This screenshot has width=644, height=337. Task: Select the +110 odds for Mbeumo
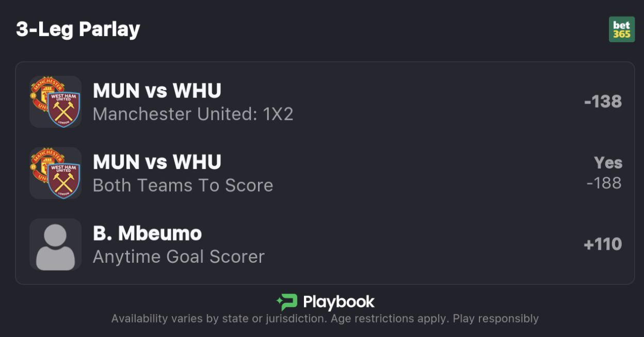tap(602, 244)
